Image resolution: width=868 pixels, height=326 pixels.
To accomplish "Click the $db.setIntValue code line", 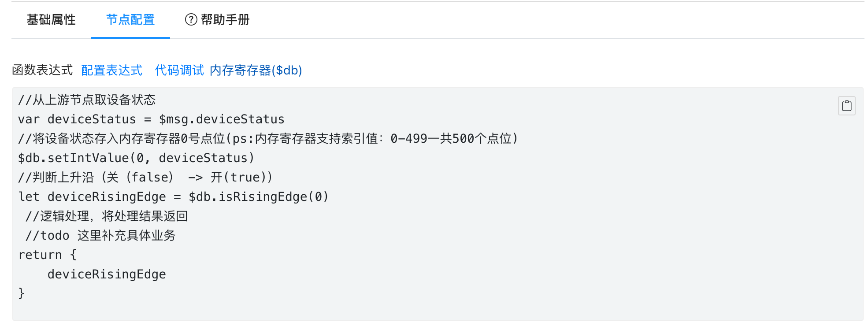I will click(x=136, y=158).
